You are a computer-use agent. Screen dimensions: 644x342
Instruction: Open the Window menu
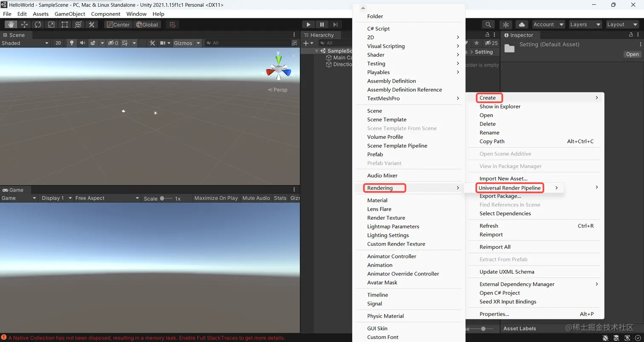tap(136, 14)
